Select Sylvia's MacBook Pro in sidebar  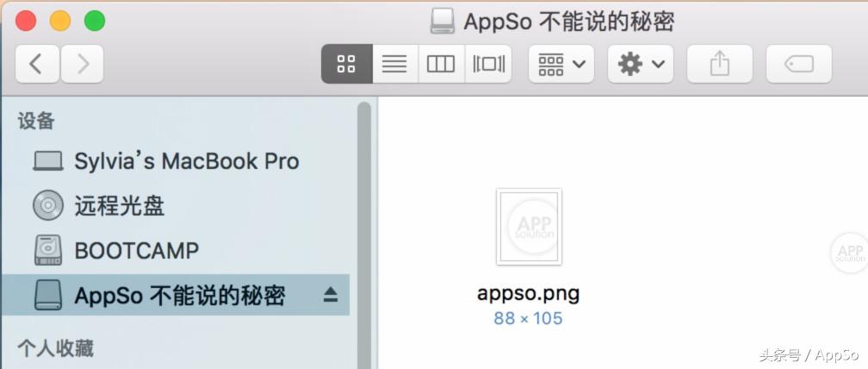pyautogui.click(x=176, y=161)
